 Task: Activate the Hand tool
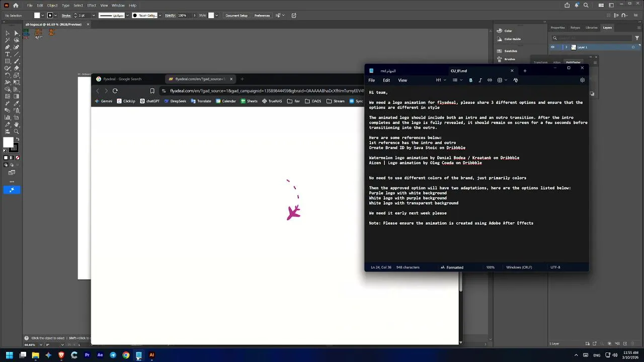tap(17, 124)
